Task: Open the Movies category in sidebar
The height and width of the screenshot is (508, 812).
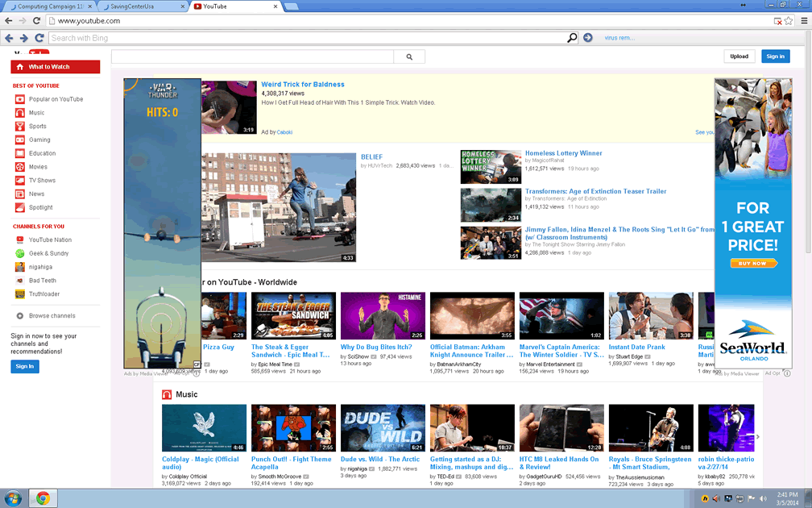Action: point(38,167)
